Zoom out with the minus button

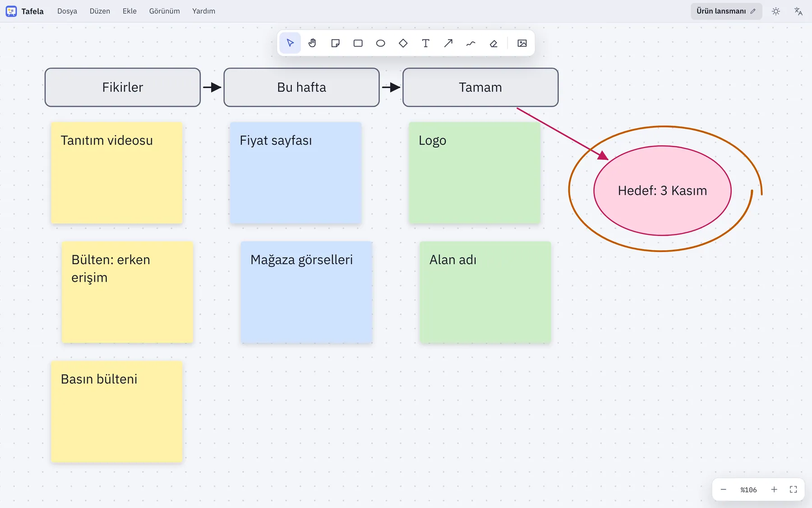[x=724, y=489]
